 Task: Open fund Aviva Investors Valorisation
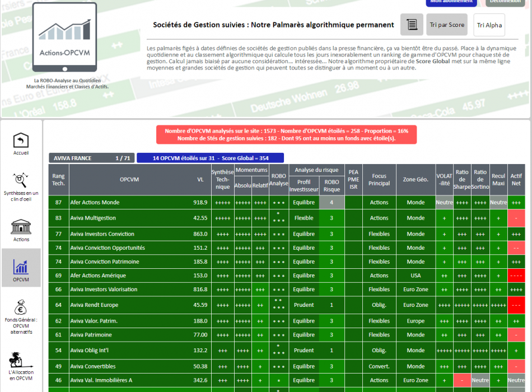(x=104, y=290)
